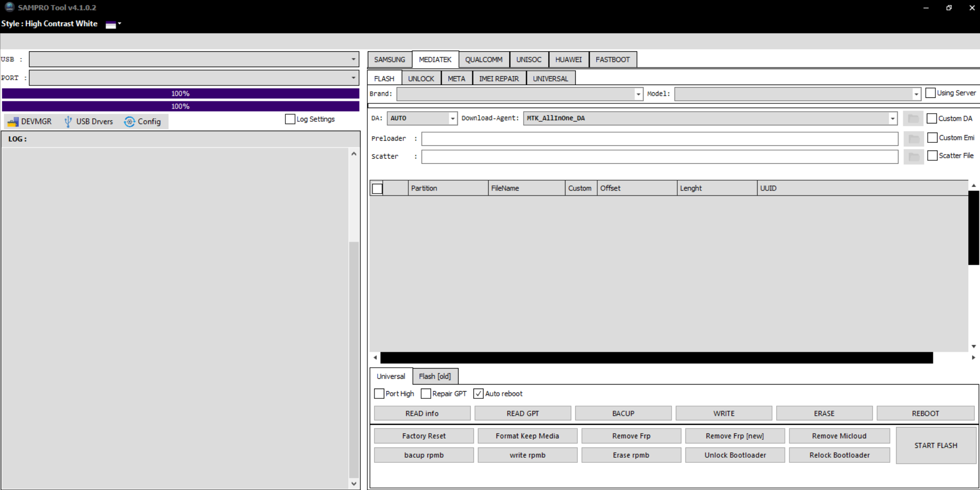Click the partition table horizontal scrollbar

click(656, 358)
